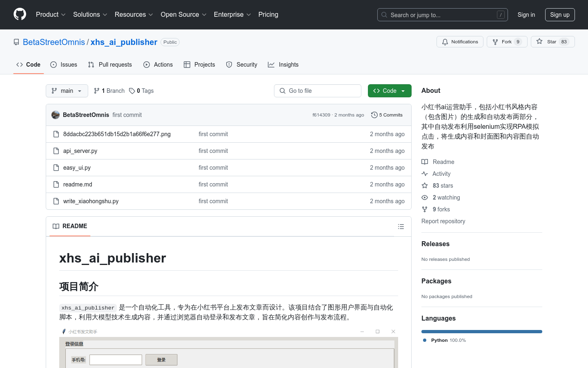Open the BetaStreetOmnis owner profile
The width and height of the screenshot is (588, 368).
tap(54, 42)
